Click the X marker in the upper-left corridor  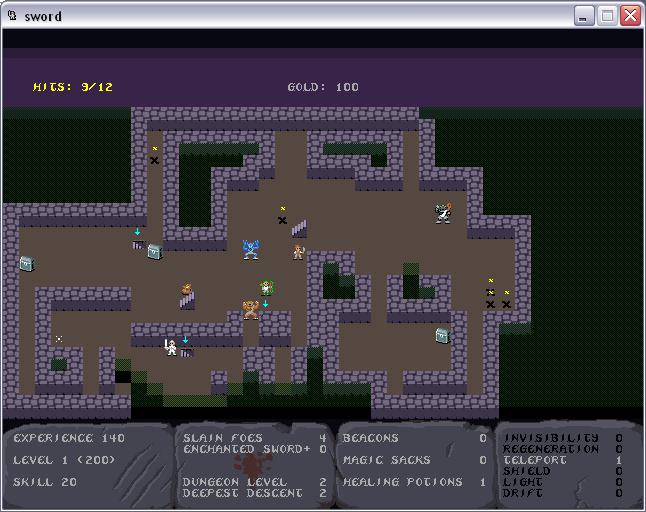tap(154, 160)
